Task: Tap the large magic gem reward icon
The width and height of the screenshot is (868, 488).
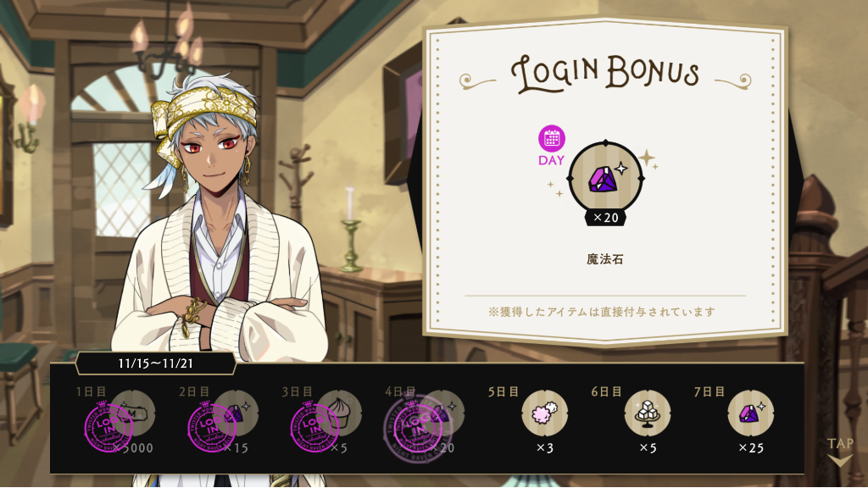Action: pos(605,178)
